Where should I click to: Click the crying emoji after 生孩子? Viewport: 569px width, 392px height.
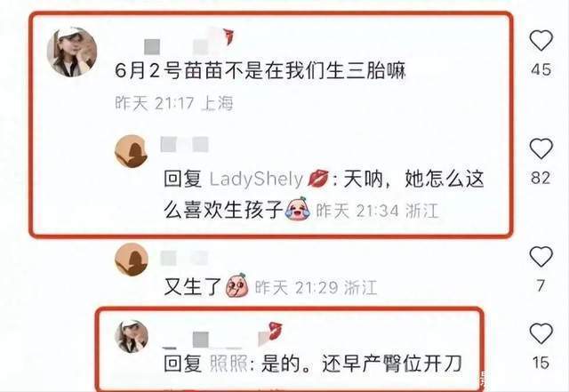click(297, 209)
